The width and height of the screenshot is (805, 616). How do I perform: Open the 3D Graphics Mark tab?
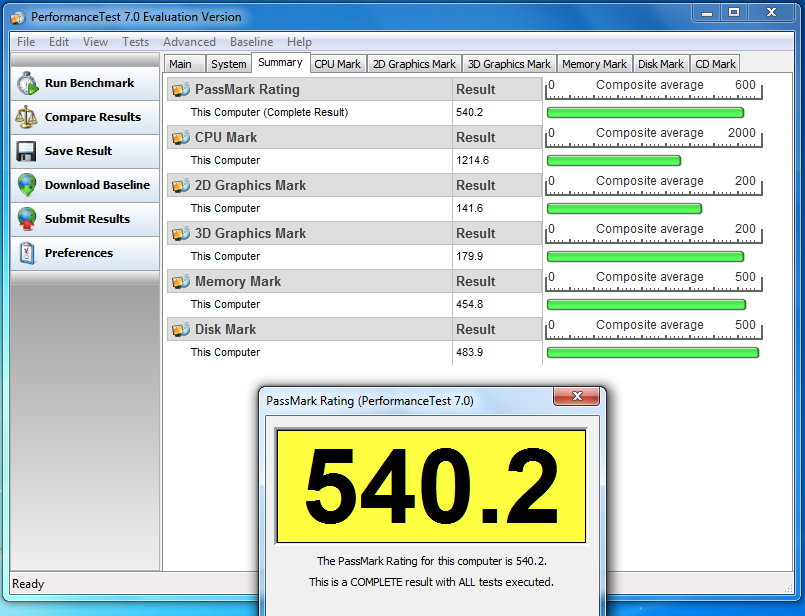(509, 64)
